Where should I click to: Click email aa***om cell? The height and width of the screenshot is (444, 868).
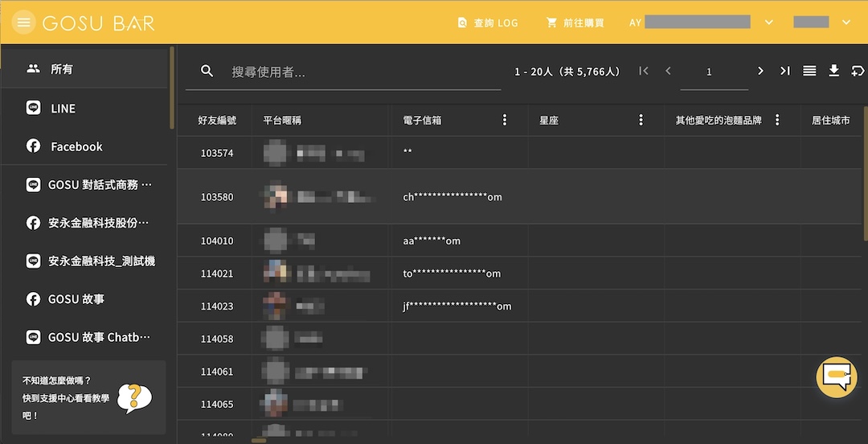point(432,240)
